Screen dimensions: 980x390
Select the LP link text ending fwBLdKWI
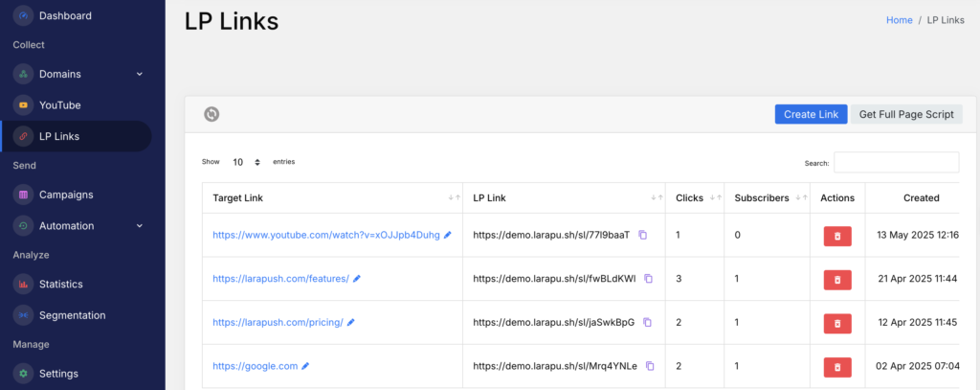[x=554, y=279]
